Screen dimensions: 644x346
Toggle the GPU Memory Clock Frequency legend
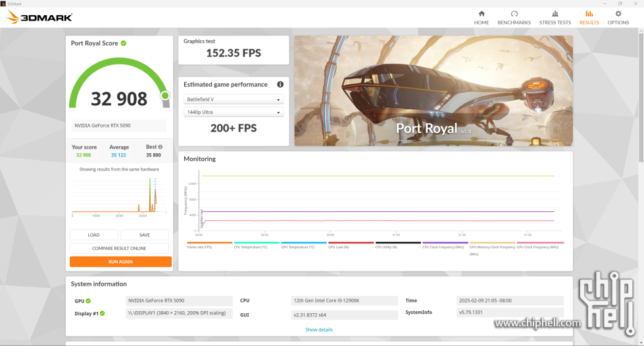pyautogui.click(x=492, y=250)
